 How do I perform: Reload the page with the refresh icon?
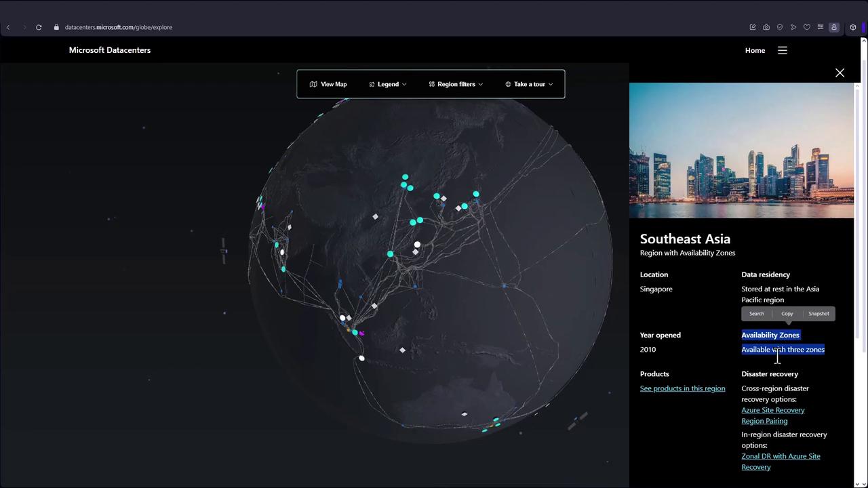coord(39,27)
